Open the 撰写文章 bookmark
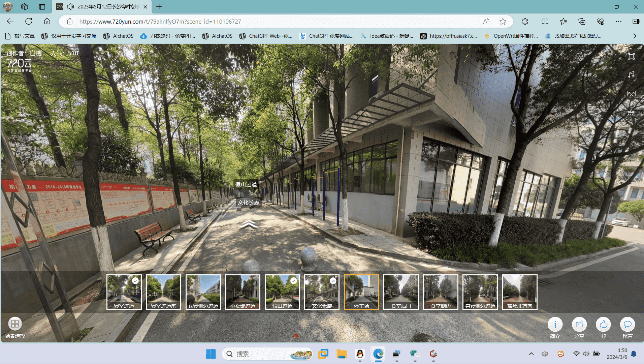Screen dimensions: 644x364 20,36
